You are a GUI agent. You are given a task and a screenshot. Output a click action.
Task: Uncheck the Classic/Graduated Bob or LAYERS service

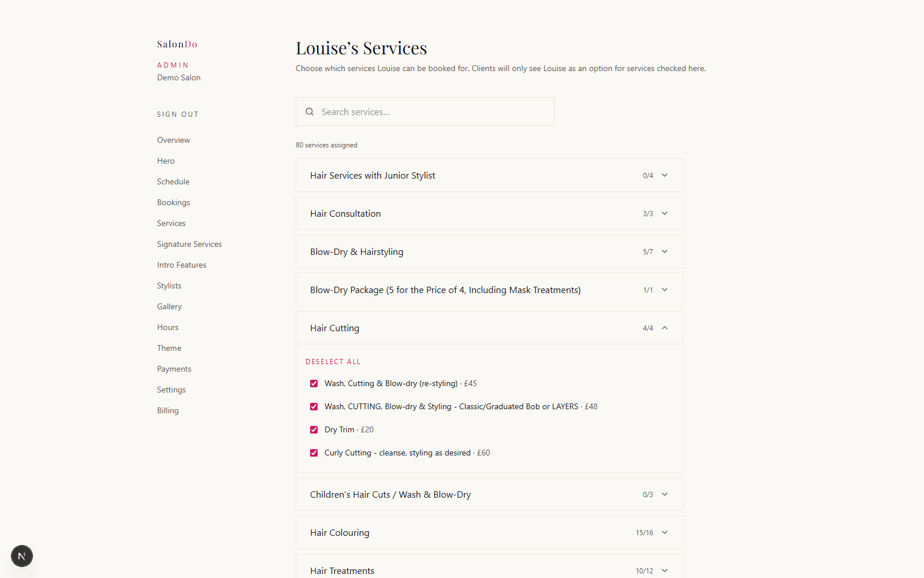[314, 406]
